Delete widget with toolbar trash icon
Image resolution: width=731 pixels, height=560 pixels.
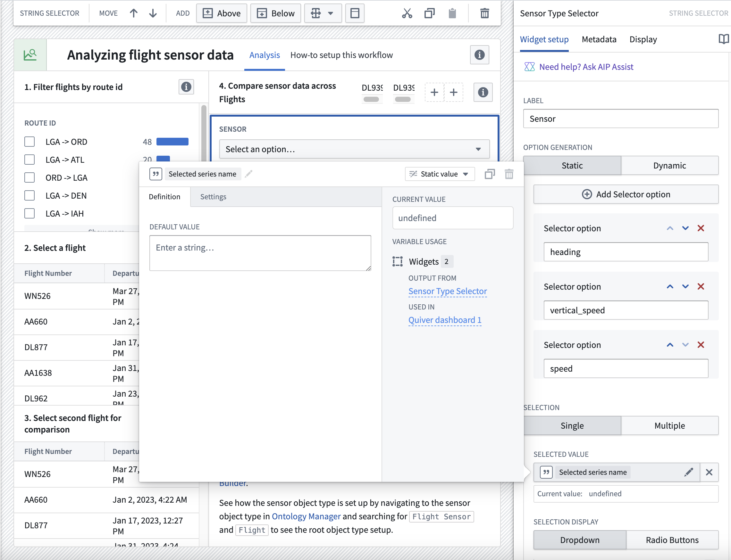pyautogui.click(x=484, y=13)
